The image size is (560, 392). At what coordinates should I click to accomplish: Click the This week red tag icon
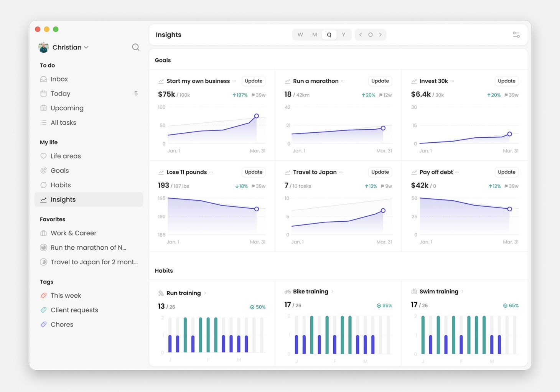(x=44, y=295)
